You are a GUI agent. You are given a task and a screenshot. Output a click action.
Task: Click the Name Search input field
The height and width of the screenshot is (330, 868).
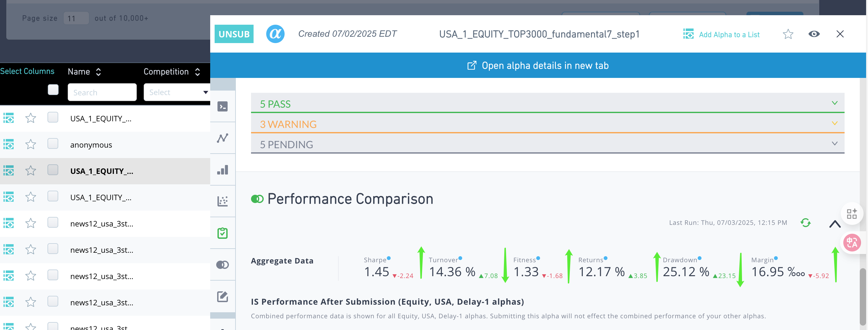[x=102, y=92]
